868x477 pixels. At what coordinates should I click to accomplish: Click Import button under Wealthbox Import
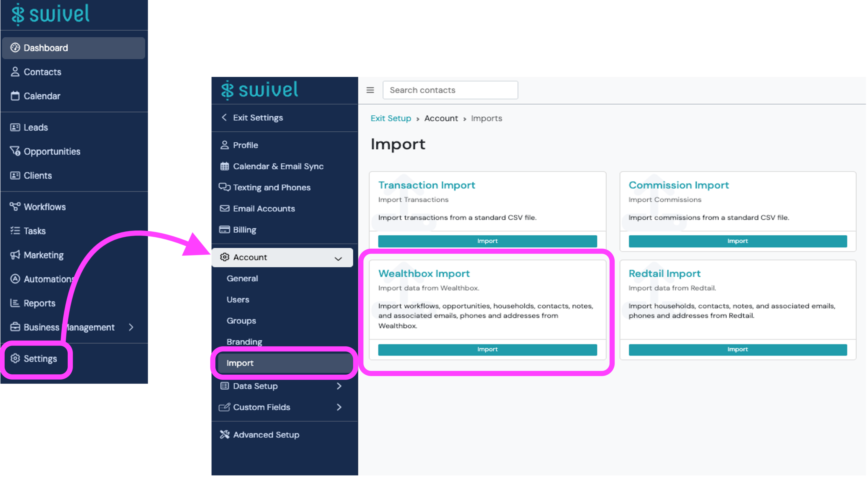487,350
